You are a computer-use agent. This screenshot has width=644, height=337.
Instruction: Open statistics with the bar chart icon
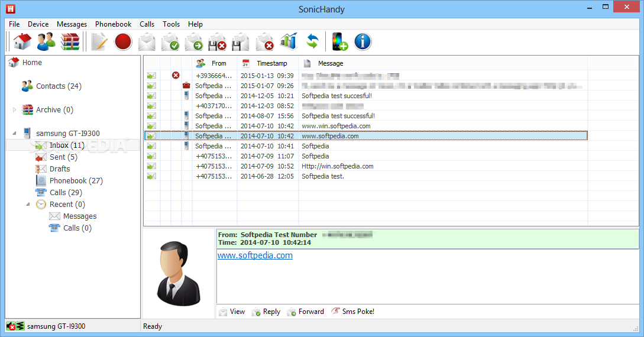coord(289,41)
